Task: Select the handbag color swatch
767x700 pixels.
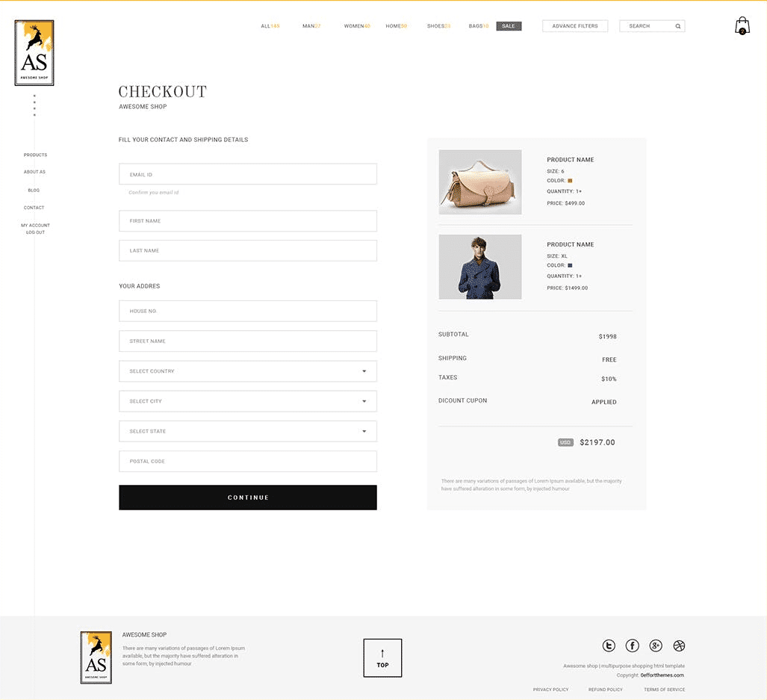Action: [x=570, y=181]
